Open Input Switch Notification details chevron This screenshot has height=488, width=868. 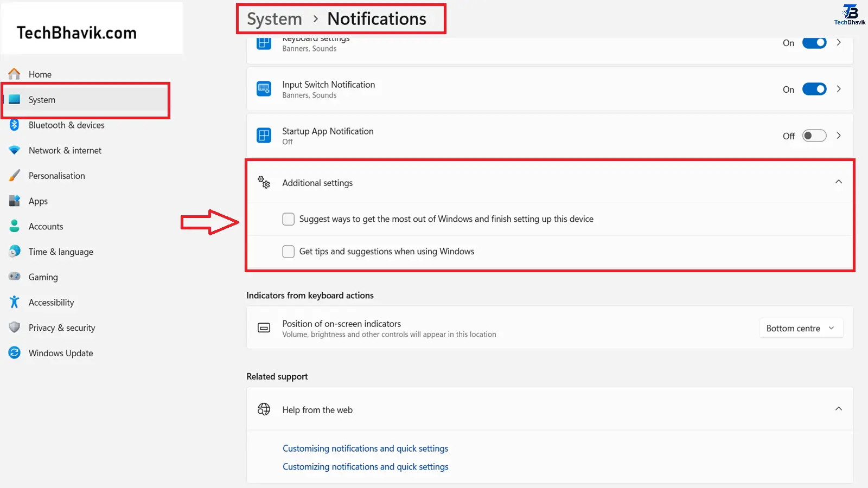click(x=839, y=89)
